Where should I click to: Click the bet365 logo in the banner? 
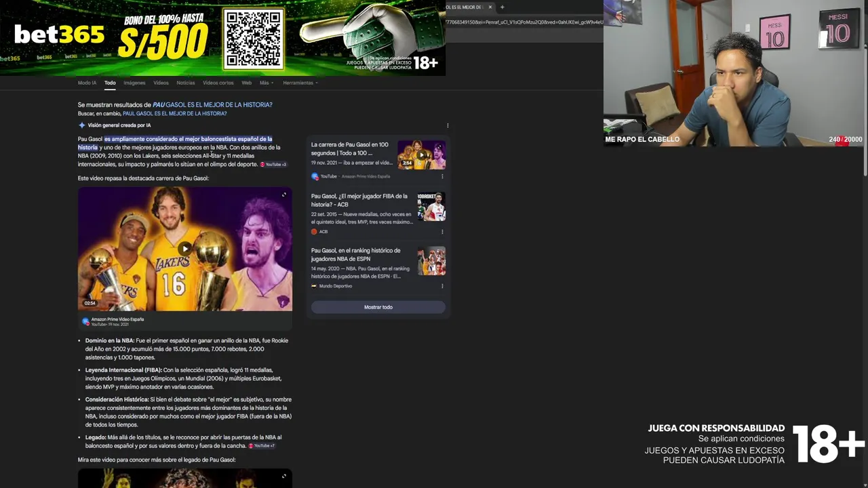60,34
